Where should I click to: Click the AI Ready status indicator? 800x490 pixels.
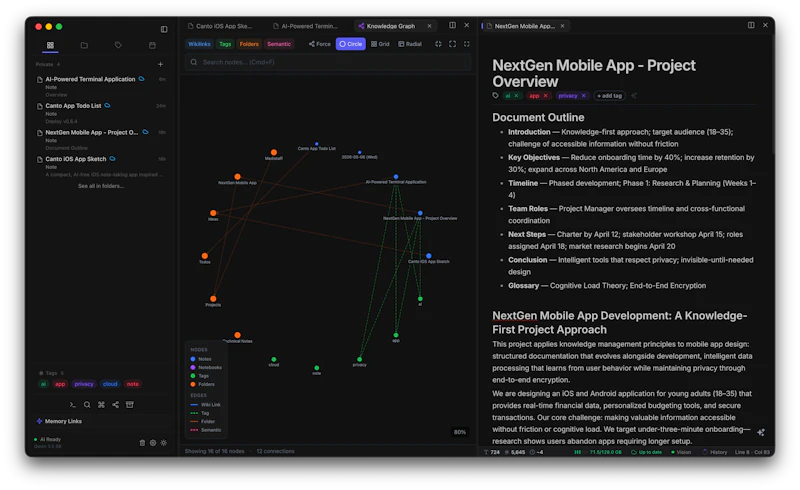click(x=47, y=439)
